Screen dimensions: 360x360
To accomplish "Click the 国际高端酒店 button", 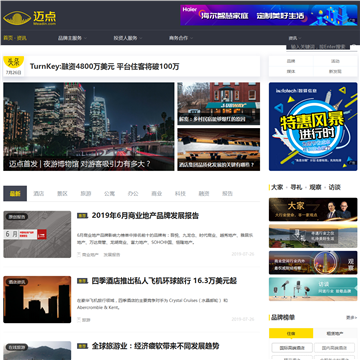I will point(292,348).
